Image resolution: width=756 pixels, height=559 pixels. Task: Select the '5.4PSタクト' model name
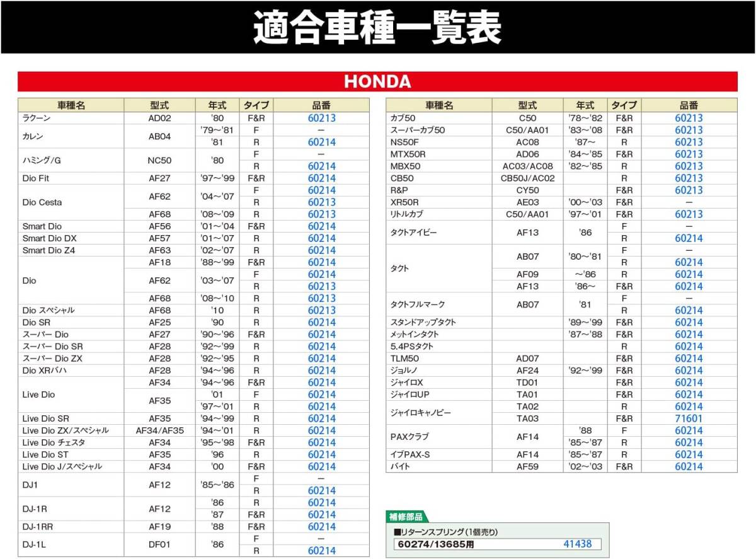[x=412, y=346]
